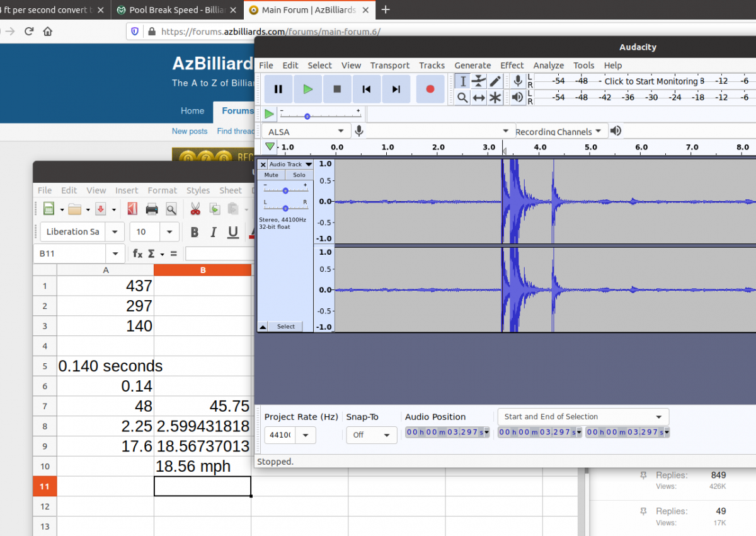Open the Project Rate dropdown arrow

[x=306, y=435]
